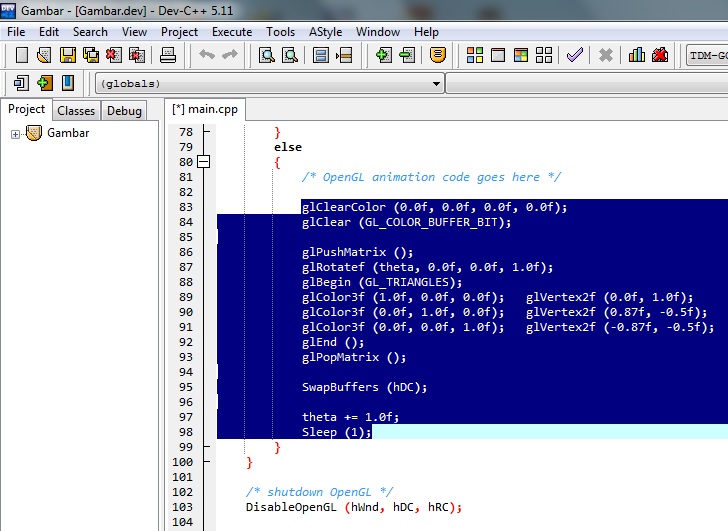Open the TDM-GCC compiler dropdown
The image size is (728, 531).
click(x=708, y=55)
